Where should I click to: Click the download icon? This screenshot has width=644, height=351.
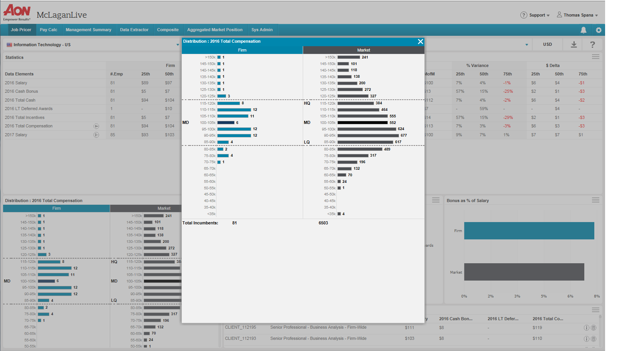[574, 45]
